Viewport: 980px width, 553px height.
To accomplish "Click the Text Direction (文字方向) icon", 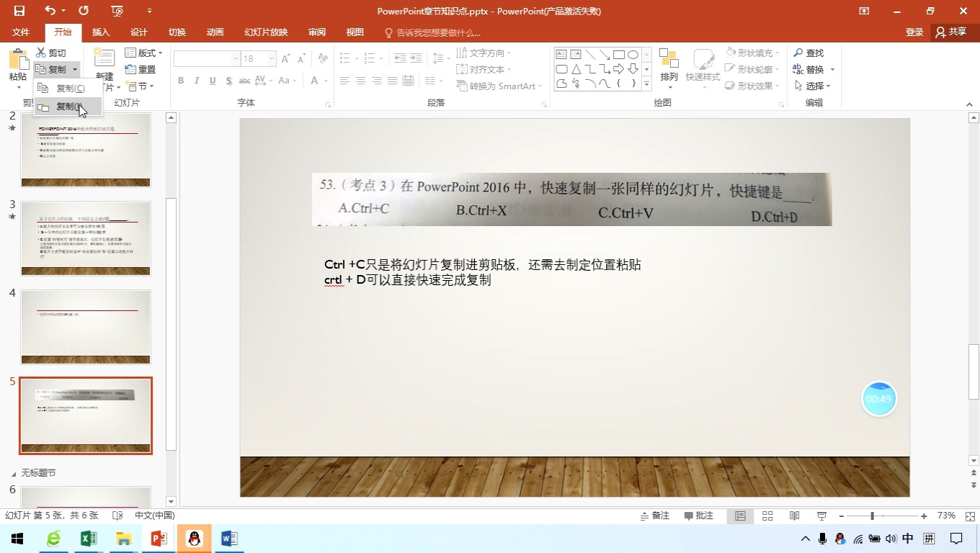I will [486, 53].
